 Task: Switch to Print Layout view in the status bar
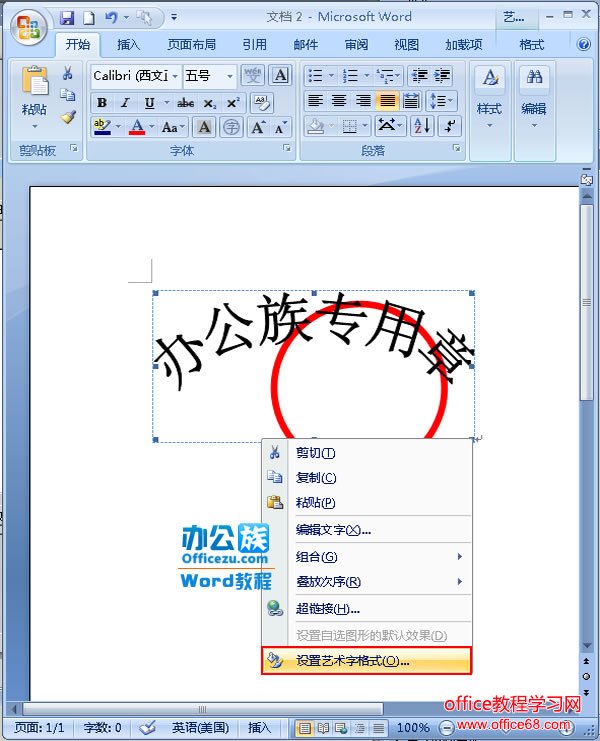pyautogui.click(x=305, y=728)
